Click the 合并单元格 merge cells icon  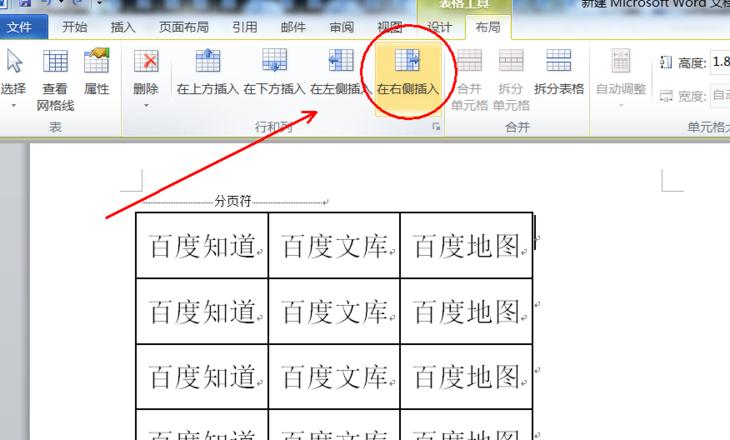pos(469,61)
